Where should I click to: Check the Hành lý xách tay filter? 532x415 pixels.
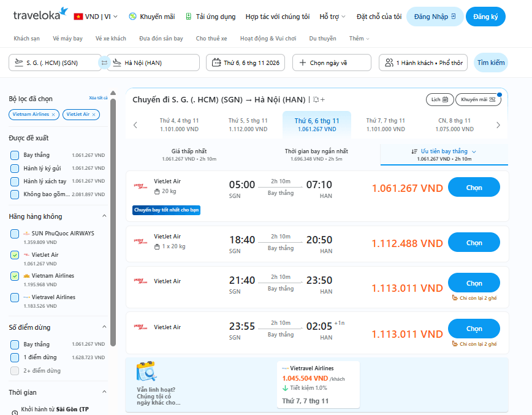pyautogui.click(x=15, y=181)
